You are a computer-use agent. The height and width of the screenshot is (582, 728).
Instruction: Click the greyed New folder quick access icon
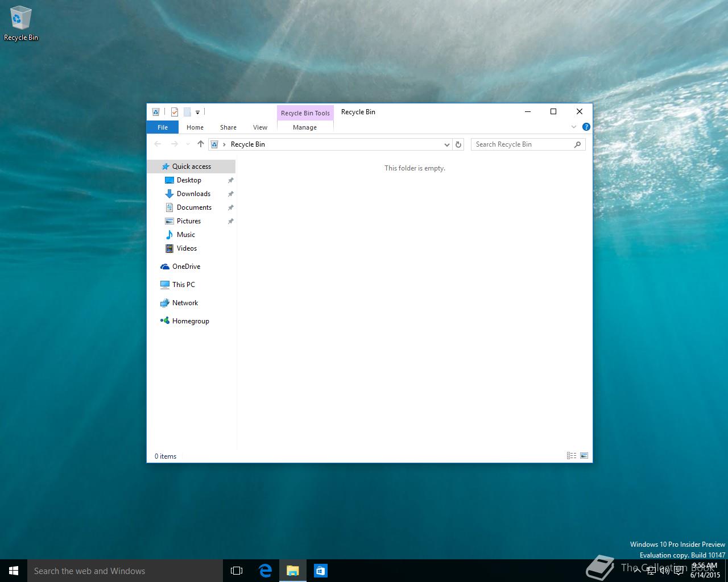[187, 112]
